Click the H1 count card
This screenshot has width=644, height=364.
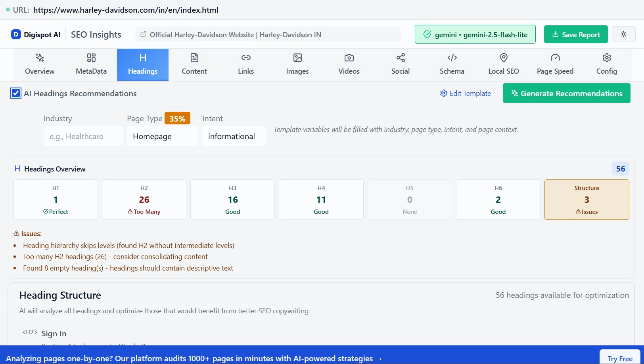click(x=56, y=200)
